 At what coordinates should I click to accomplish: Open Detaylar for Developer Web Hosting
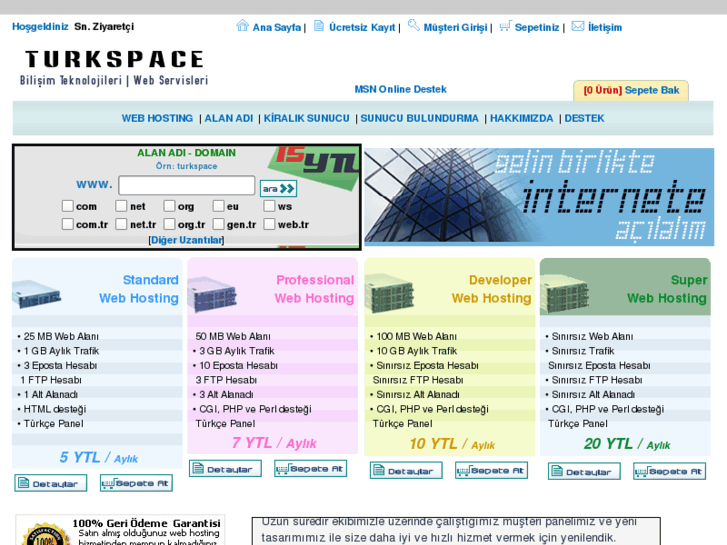click(406, 470)
